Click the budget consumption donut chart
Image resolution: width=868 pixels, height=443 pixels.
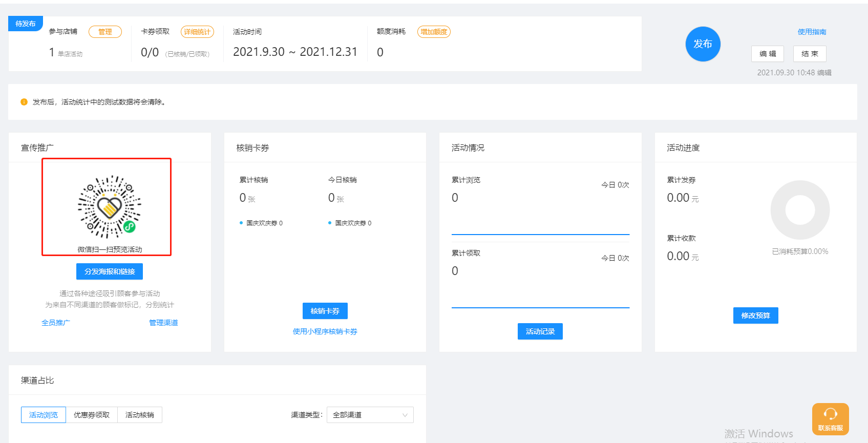pos(800,210)
